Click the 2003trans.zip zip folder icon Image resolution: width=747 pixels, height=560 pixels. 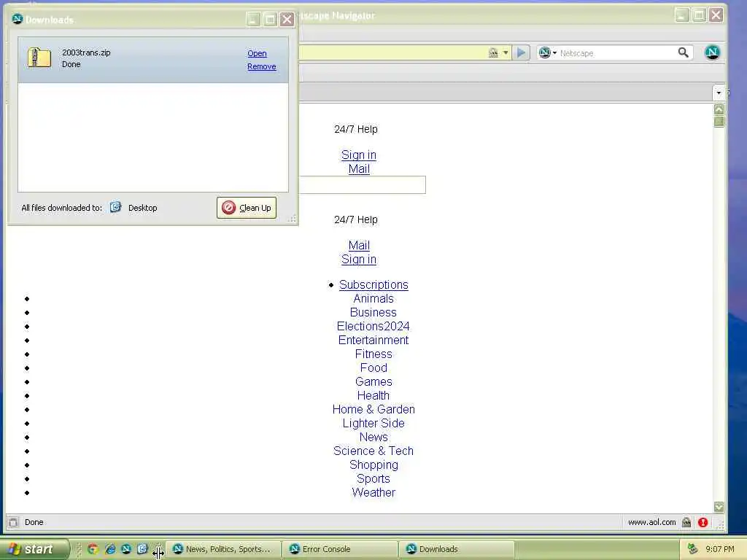click(x=39, y=58)
